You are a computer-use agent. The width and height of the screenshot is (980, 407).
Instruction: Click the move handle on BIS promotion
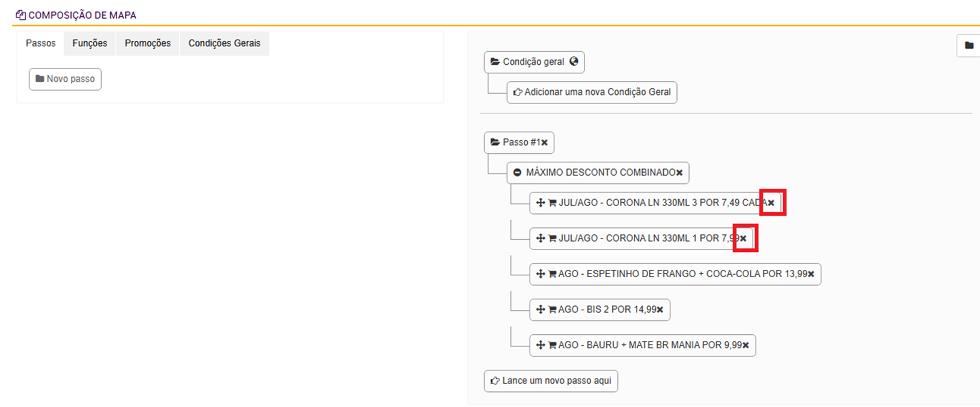[x=541, y=310]
